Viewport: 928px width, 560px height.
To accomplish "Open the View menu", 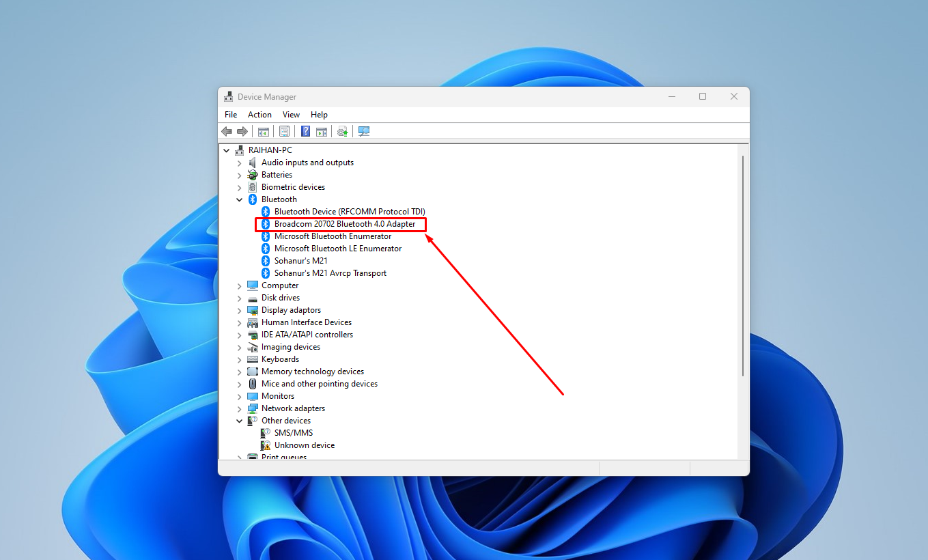I will (x=291, y=115).
